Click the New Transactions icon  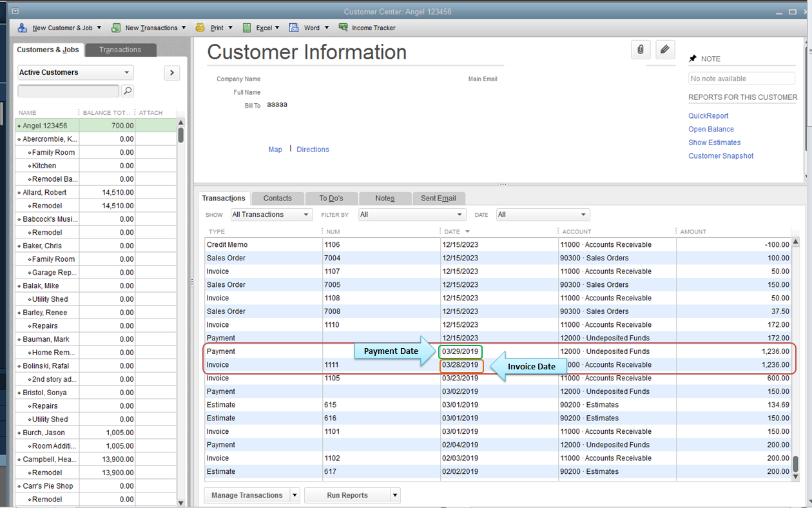(115, 28)
